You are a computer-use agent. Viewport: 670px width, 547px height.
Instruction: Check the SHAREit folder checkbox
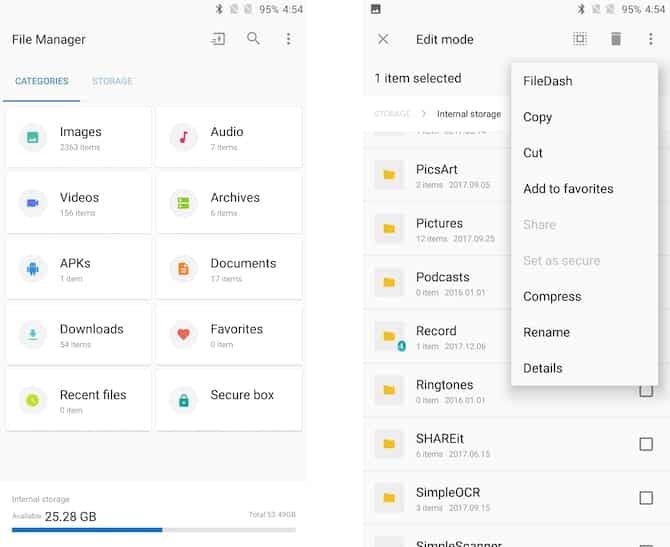click(x=646, y=444)
